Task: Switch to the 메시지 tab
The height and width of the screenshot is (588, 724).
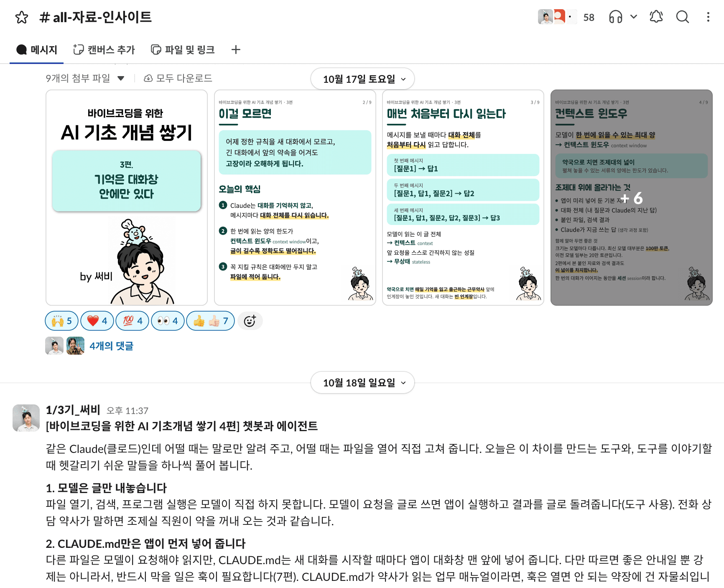Action: [37, 50]
